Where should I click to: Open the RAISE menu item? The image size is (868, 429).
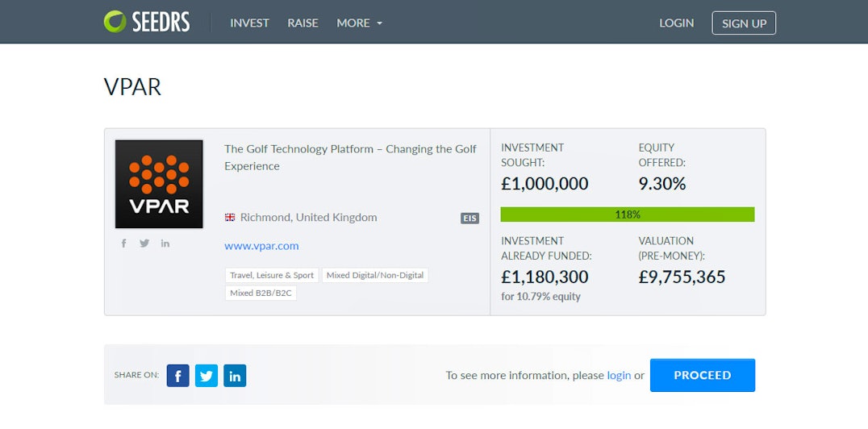click(303, 23)
